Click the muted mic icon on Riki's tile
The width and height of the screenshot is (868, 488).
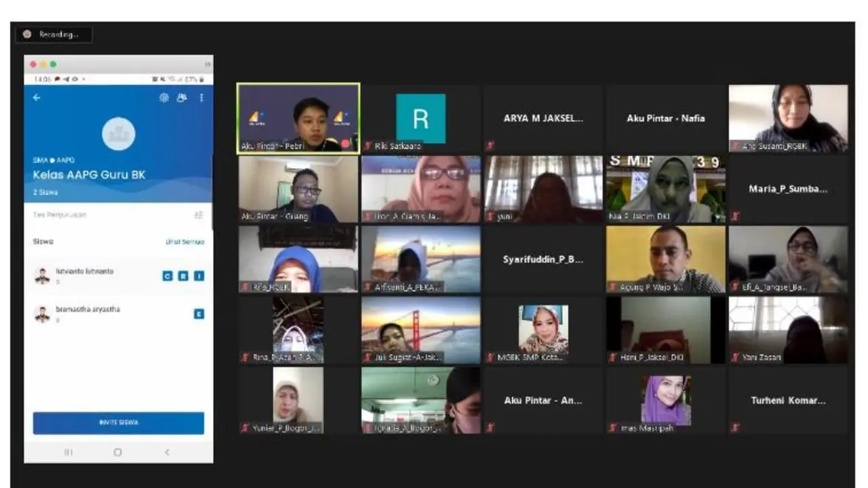(x=368, y=146)
